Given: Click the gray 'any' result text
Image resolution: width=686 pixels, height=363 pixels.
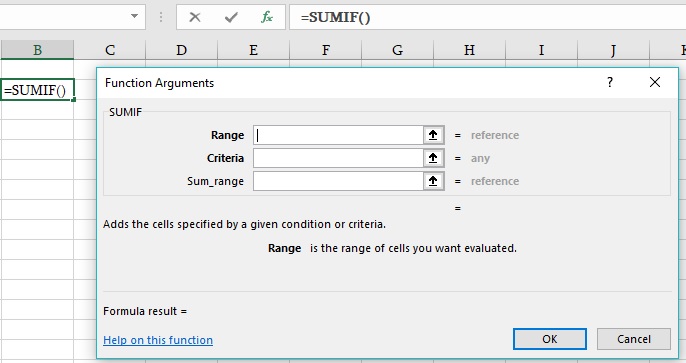Looking at the screenshot, I should 480,158.
